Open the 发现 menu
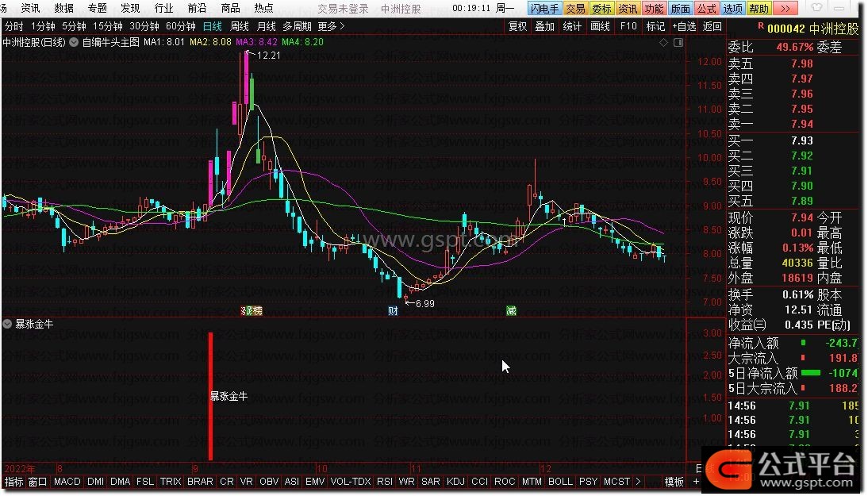The image size is (868, 496). tap(130, 8)
